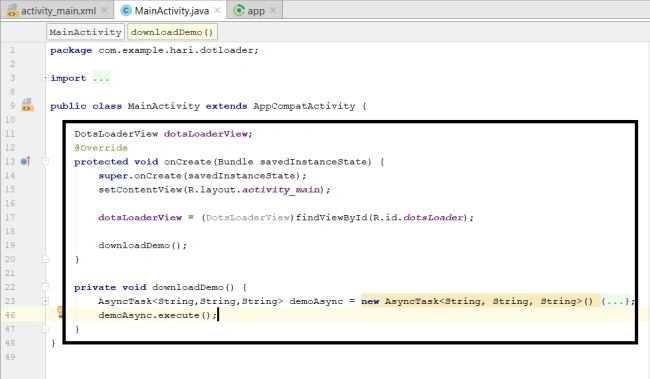Click the new AsyncTask highlighted expression
Viewport: 650px width, 379px height.
pyautogui.click(x=477, y=301)
